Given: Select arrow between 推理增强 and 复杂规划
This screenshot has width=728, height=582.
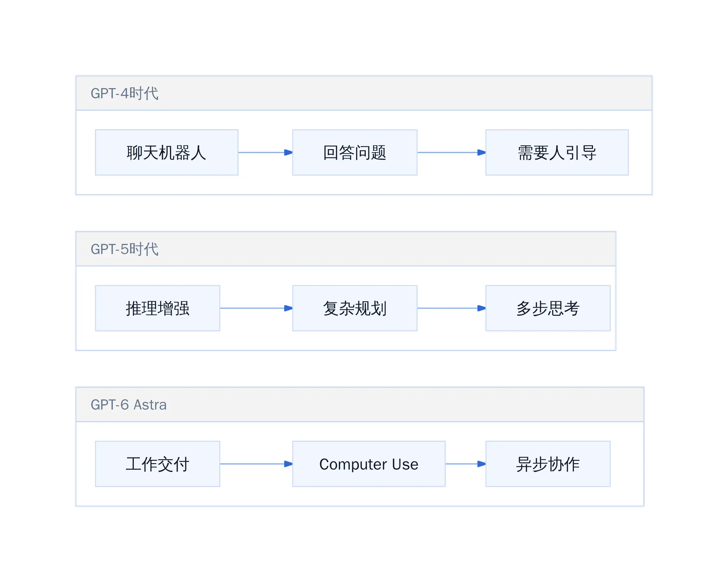Looking at the screenshot, I should (256, 308).
